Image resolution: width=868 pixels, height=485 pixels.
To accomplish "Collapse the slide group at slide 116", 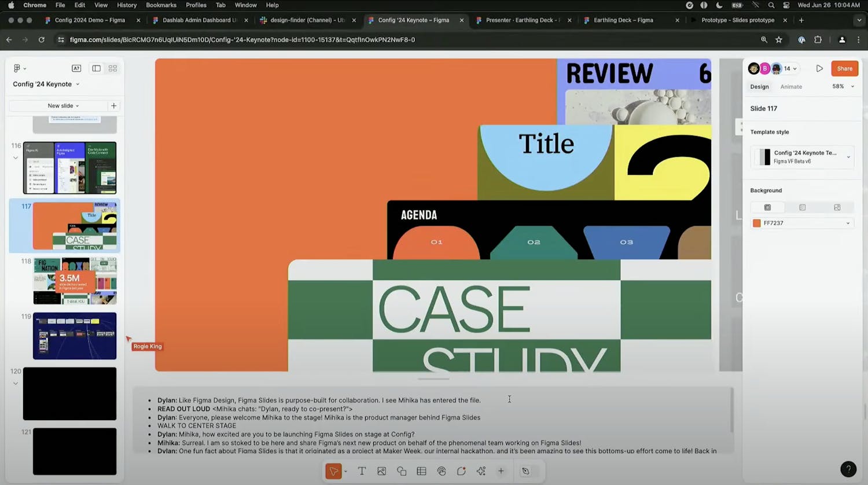I will (x=16, y=157).
